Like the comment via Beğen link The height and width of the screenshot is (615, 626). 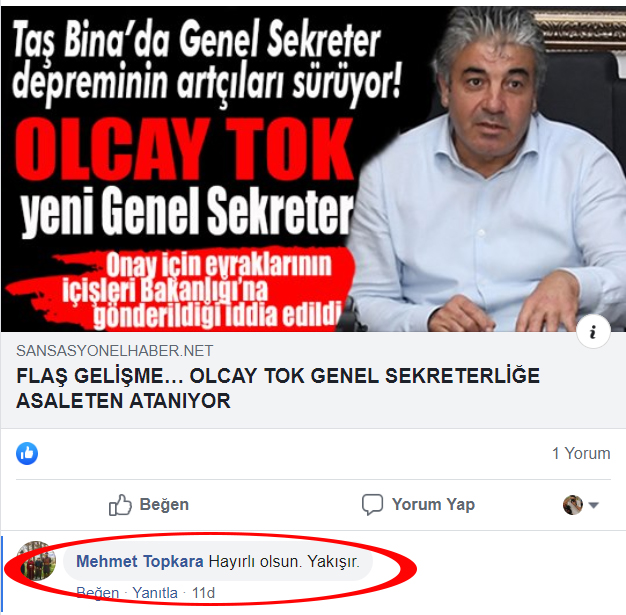click(x=97, y=593)
